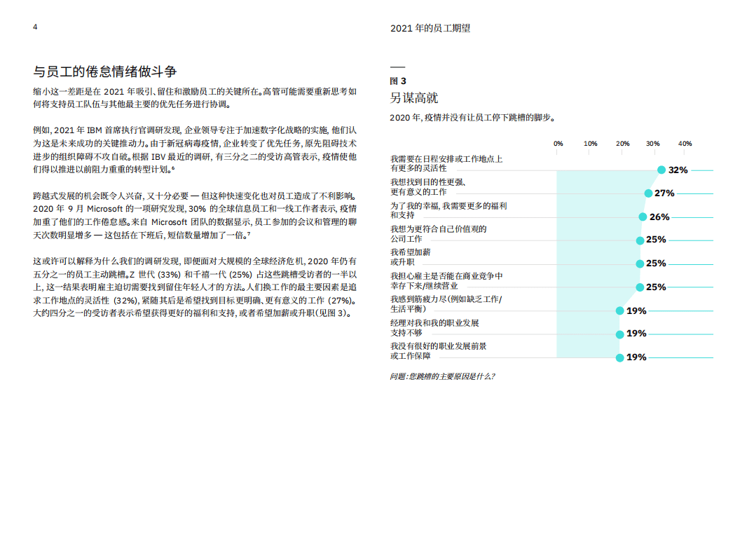The width and height of the screenshot is (747, 560).
Task: Click the heading 与员工的倦怠情绪做斗争
Action: click(105, 69)
